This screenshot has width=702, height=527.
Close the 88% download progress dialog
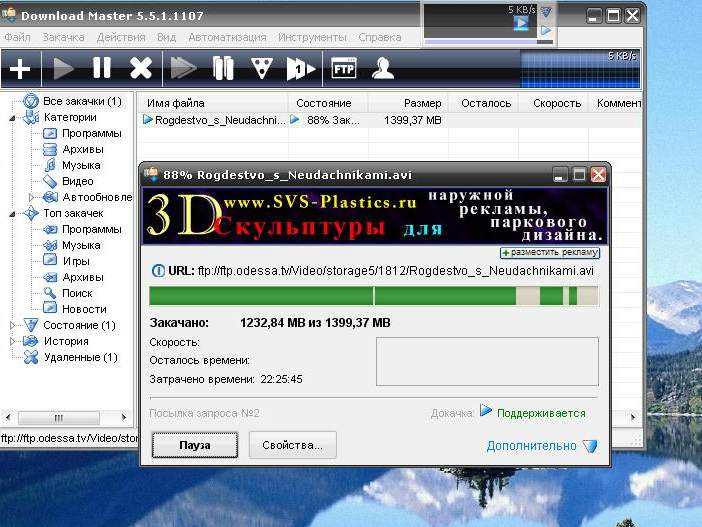pos(599,175)
